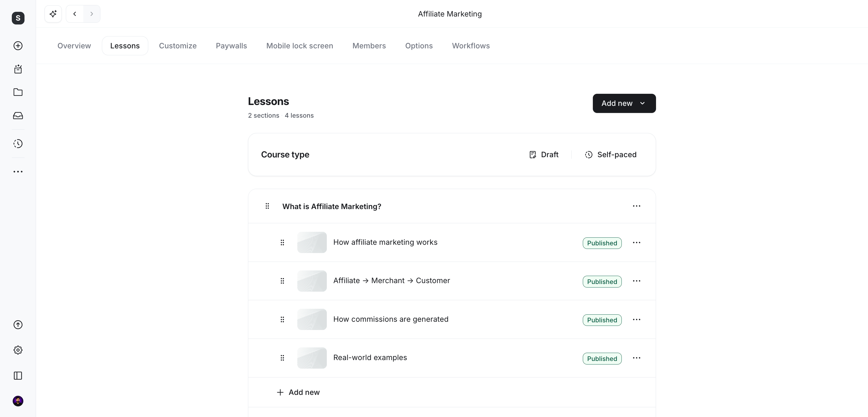The width and height of the screenshot is (868, 417).
Task: Open three-dots menu for 'Affiliate → Merchant → Customer'
Action: pos(637,281)
